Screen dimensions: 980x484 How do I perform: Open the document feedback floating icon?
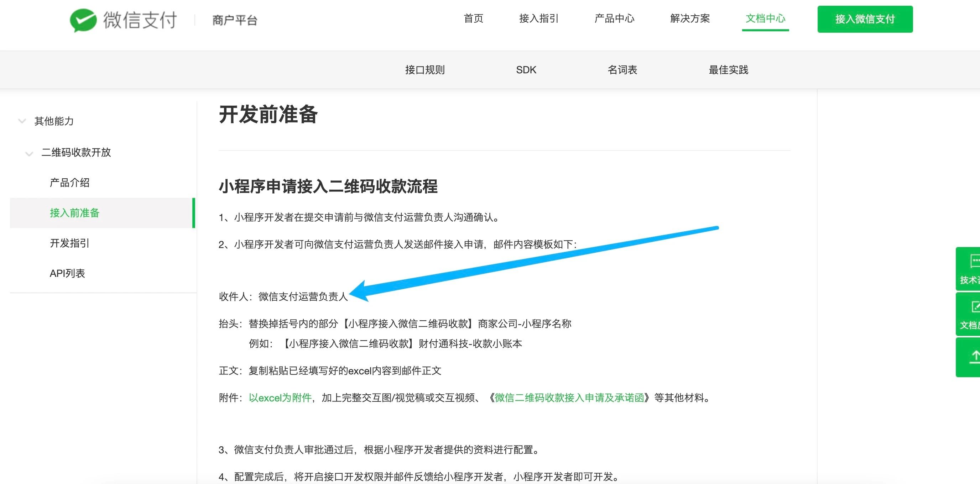pos(968,314)
